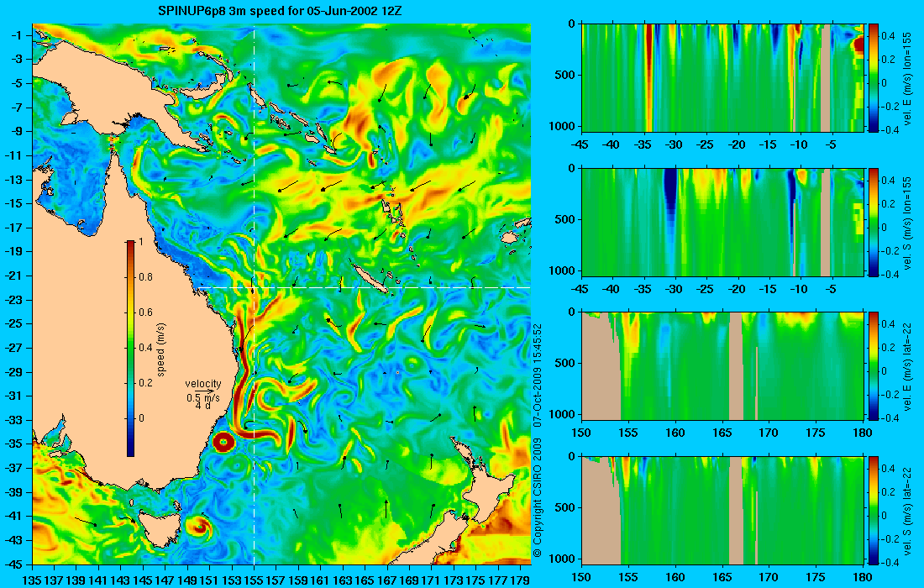Viewport: 924px width, 588px height.
Task: Click the '© Copyright CSIRO 2009' text
Action: (538, 496)
